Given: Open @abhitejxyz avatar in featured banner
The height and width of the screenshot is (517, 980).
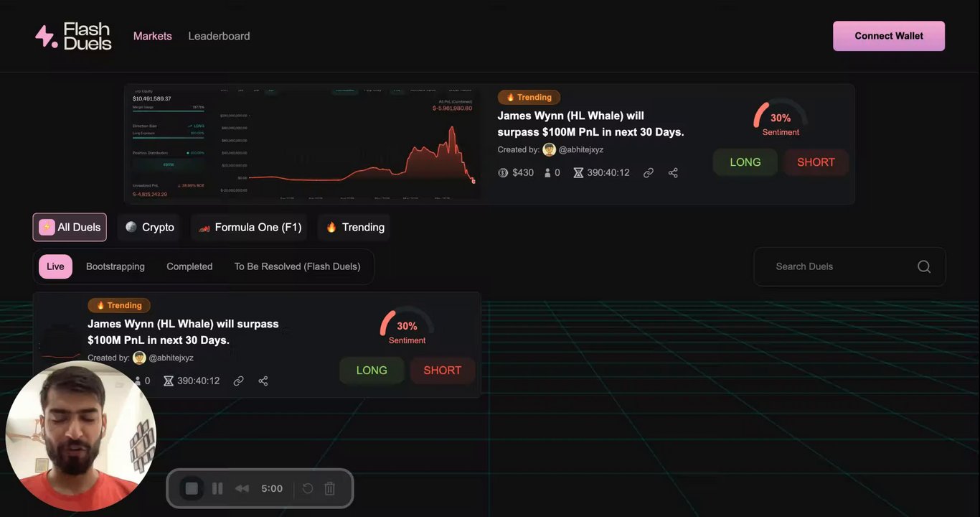Looking at the screenshot, I should pos(549,149).
